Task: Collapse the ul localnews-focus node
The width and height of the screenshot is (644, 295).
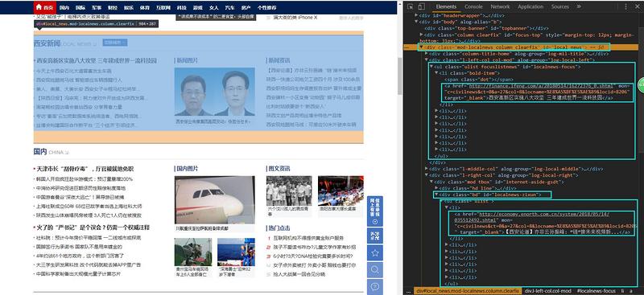Action: 431,67
